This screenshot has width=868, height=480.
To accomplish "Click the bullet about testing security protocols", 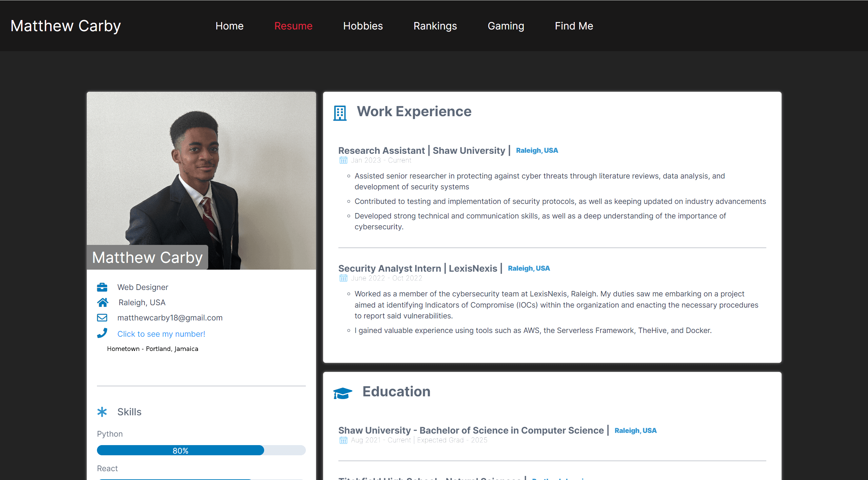I will (x=560, y=201).
